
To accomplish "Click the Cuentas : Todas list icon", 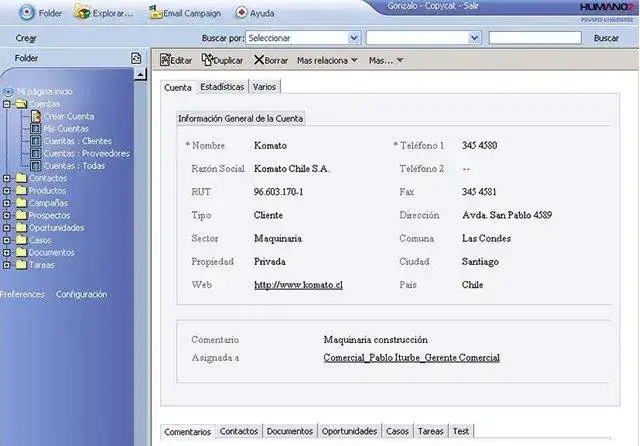I will click(x=36, y=166).
